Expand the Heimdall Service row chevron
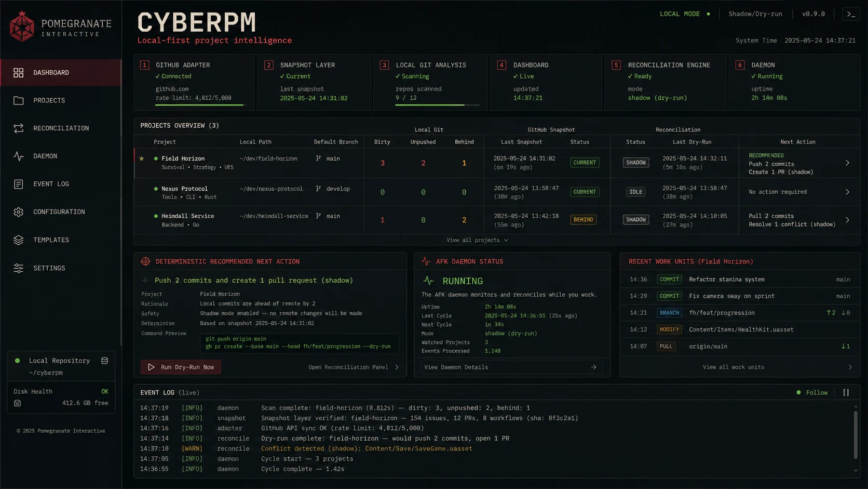 tap(847, 220)
